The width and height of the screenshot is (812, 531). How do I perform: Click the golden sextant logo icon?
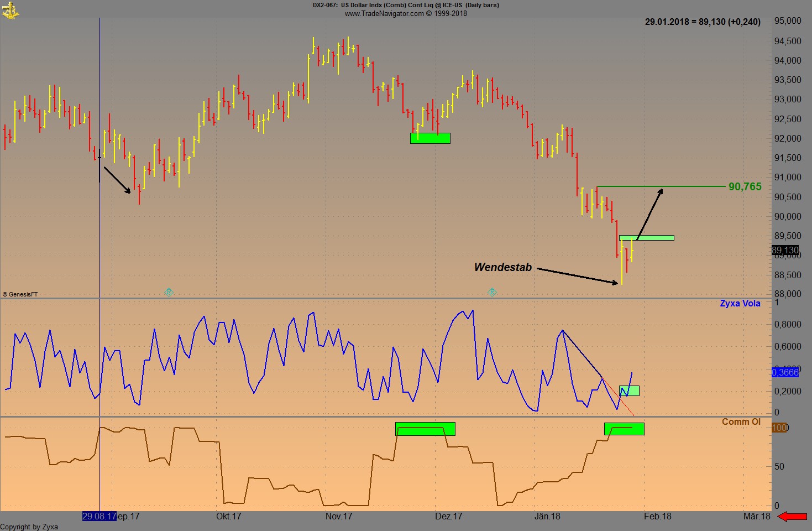(x=12, y=10)
